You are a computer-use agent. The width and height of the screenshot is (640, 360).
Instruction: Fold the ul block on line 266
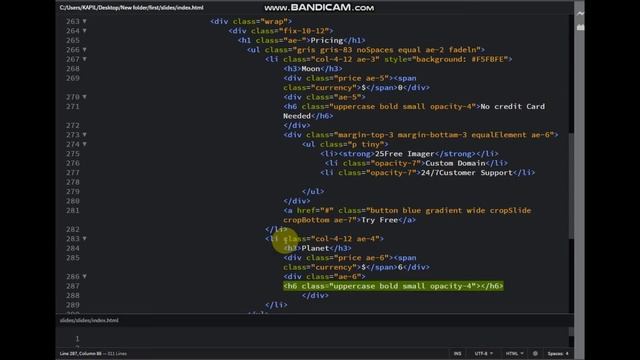point(84,50)
